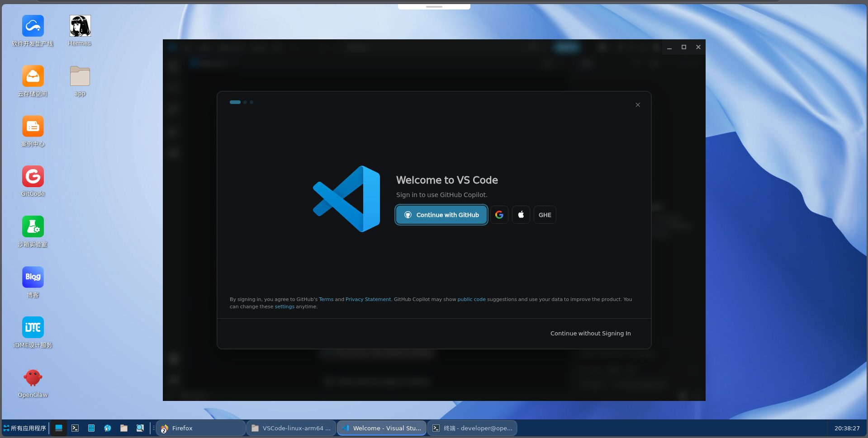Open the 所有应用程序 applications menu
The width and height of the screenshot is (868, 438).
coord(25,428)
